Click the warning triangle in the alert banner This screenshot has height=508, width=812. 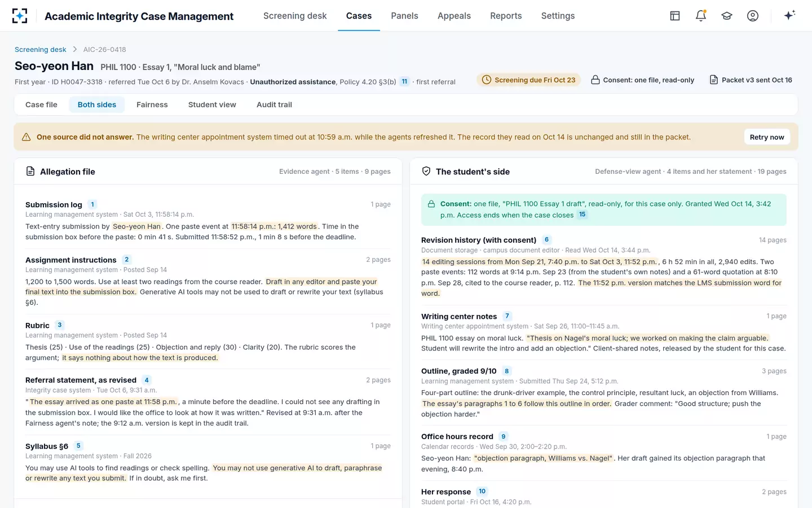click(x=26, y=137)
